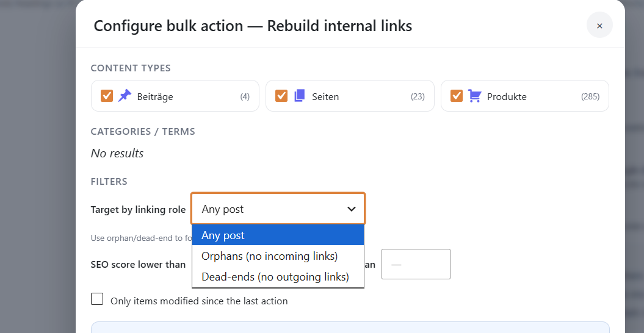
Task: Collapse the Target by linking role dropdown
Action: [x=278, y=209]
